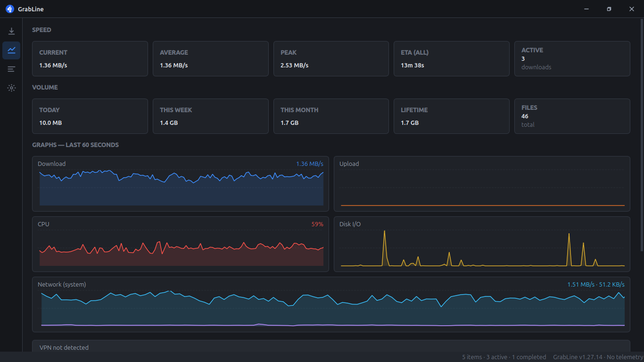The height and width of the screenshot is (362, 644).
Task: Click the 2.53 MB/s peak value
Action: 294,65
